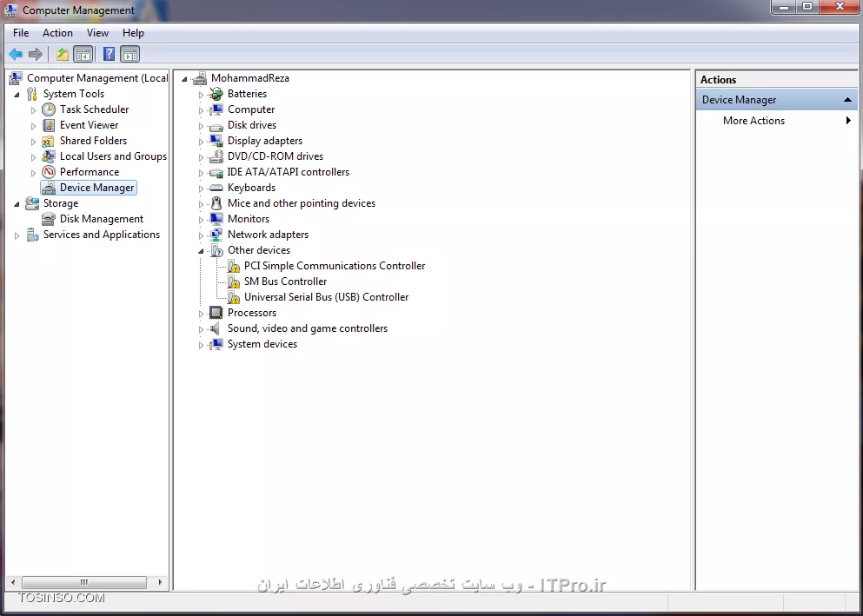Click the Shared Folders icon
Viewport: 863px width, 616px height.
pos(49,141)
